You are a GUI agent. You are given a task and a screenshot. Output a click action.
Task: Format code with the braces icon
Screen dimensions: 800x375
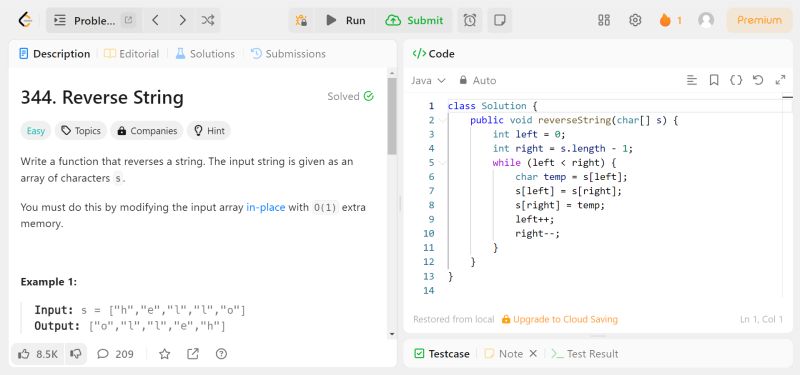point(736,80)
